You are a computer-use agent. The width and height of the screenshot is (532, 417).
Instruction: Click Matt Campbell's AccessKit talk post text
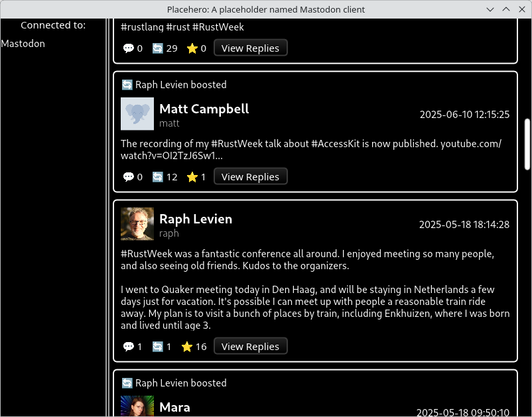[311, 150]
